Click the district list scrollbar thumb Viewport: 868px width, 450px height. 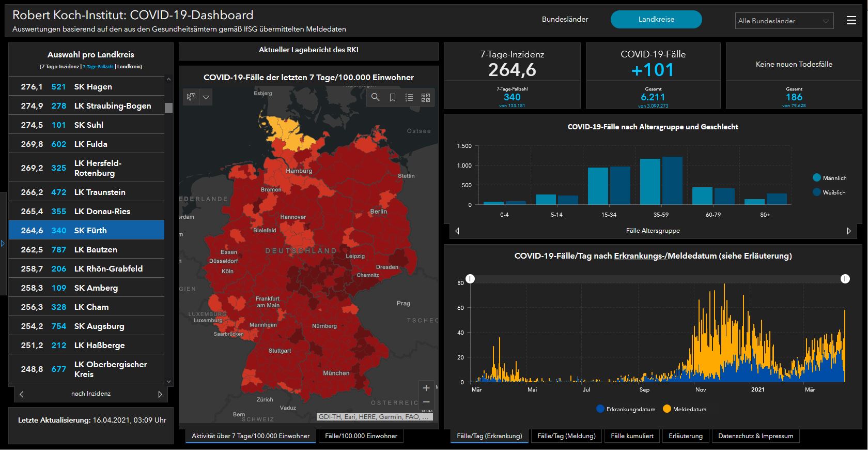(168, 108)
